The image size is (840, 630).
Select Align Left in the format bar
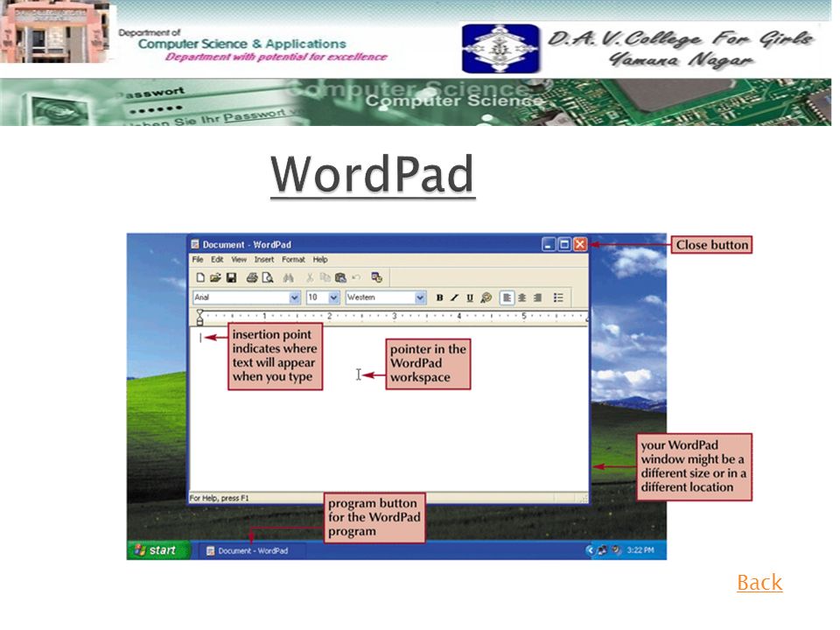[507, 297]
